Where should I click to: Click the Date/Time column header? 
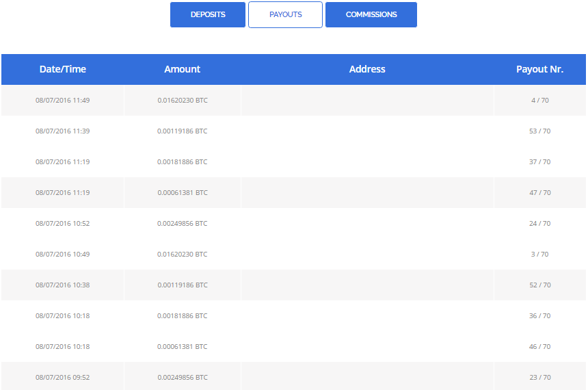63,69
